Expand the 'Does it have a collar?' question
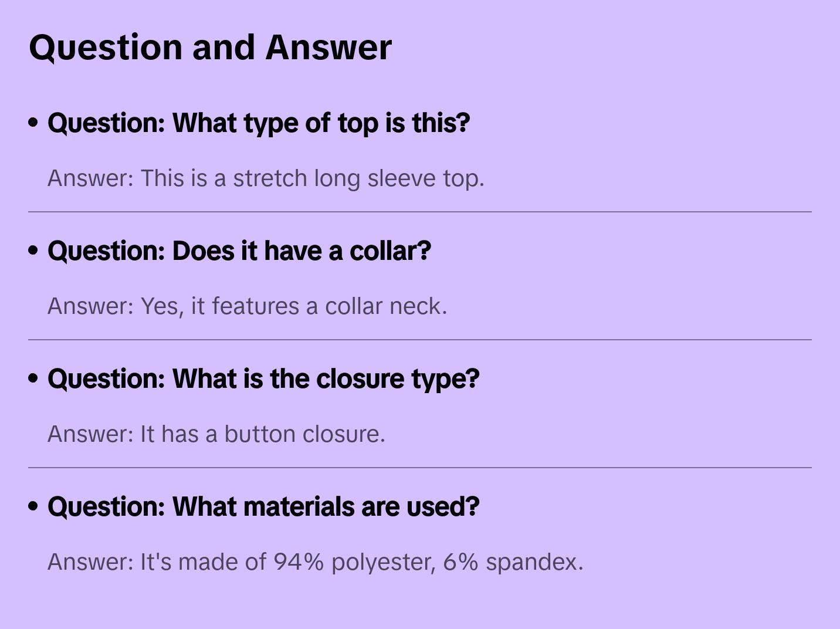 tap(239, 251)
